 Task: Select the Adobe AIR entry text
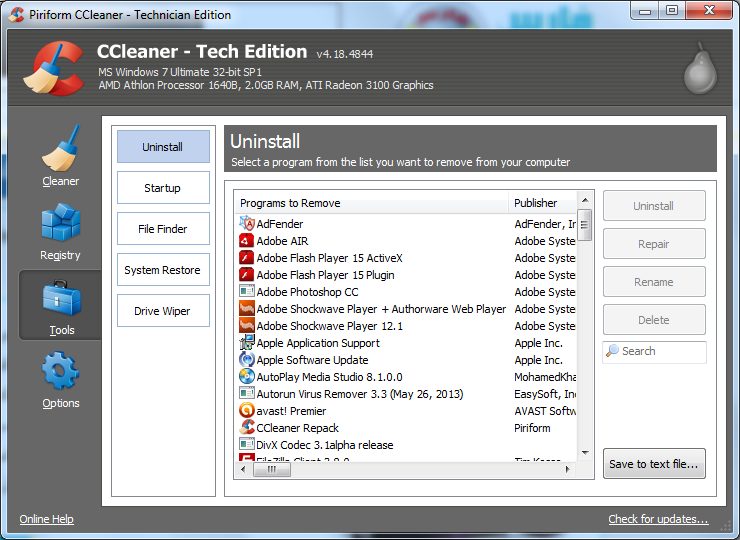[x=282, y=241]
